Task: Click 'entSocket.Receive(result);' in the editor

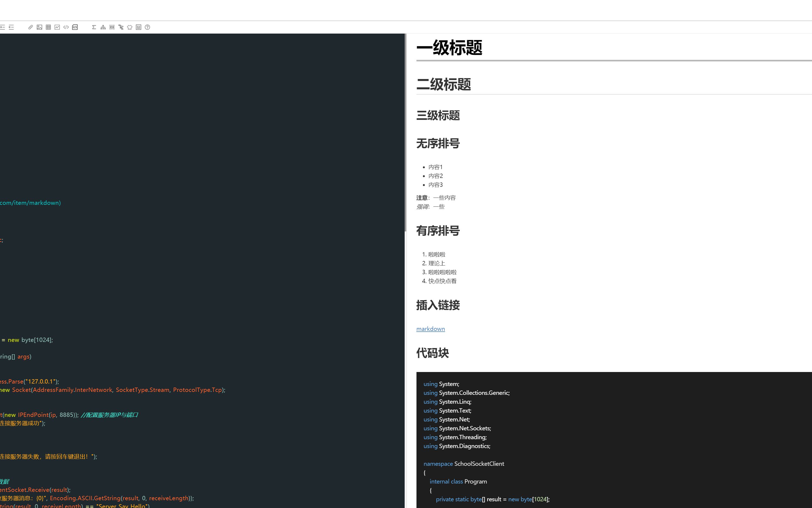Action: [x=35, y=490]
